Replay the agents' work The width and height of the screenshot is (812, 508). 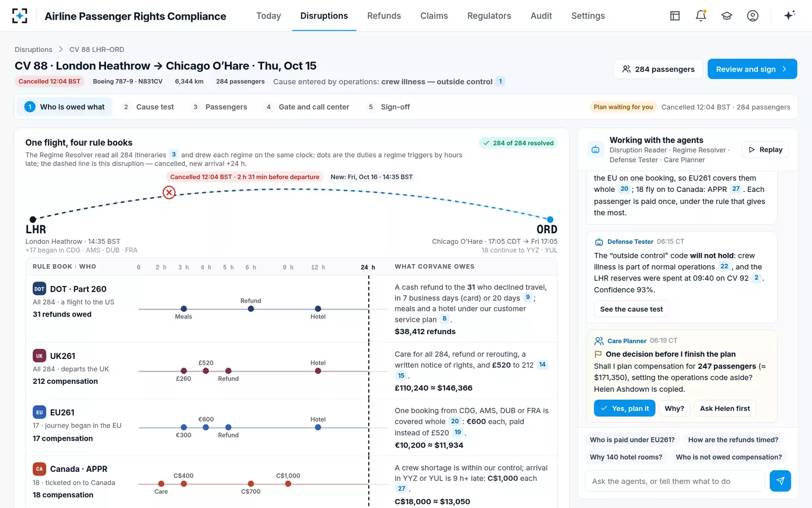coord(765,150)
